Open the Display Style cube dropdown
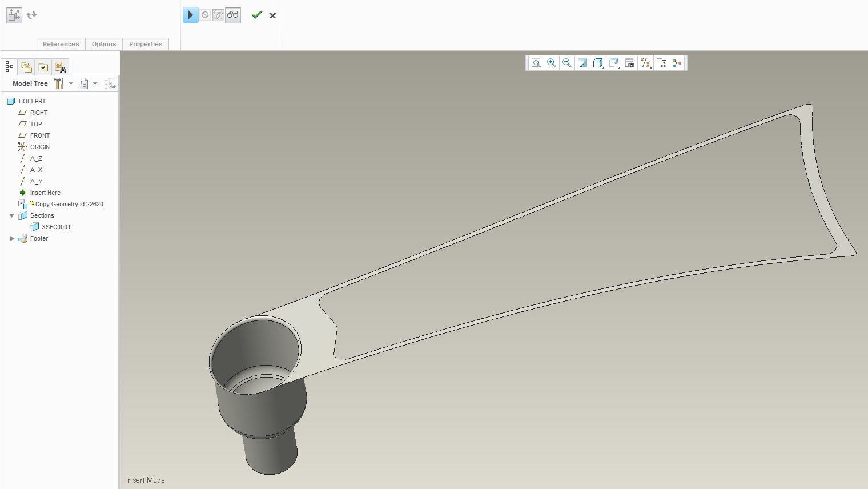This screenshot has height=489, width=868. (x=598, y=63)
